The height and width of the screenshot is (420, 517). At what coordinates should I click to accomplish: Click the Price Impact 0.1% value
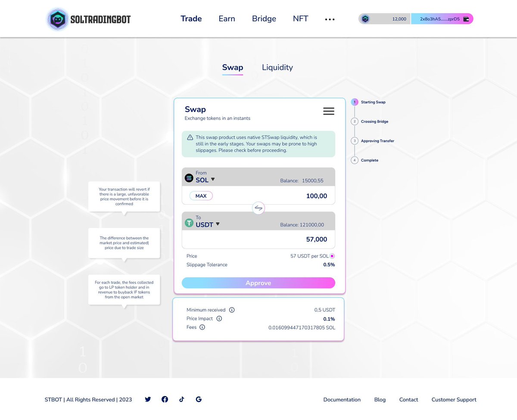[x=329, y=319]
